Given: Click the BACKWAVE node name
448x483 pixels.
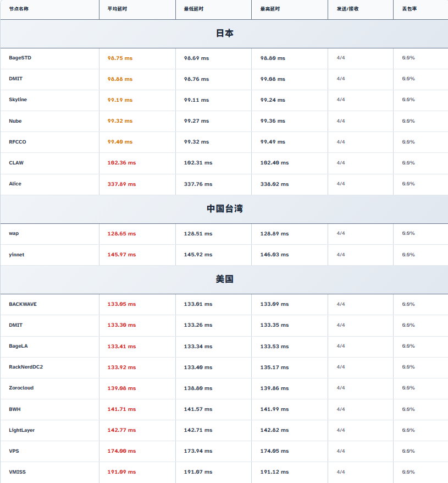Looking at the screenshot, I should 23,304.
